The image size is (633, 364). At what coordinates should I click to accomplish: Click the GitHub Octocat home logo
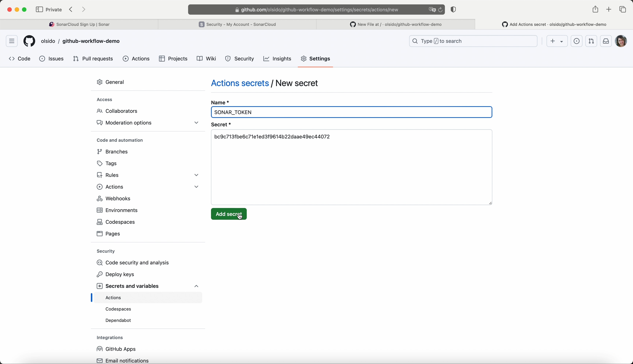[29, 41]
